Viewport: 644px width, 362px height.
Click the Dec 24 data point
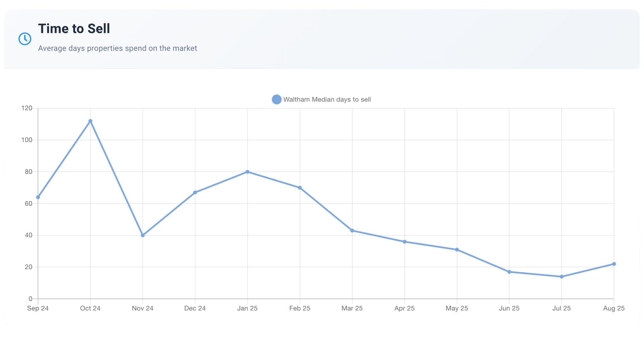click(195, 192)
